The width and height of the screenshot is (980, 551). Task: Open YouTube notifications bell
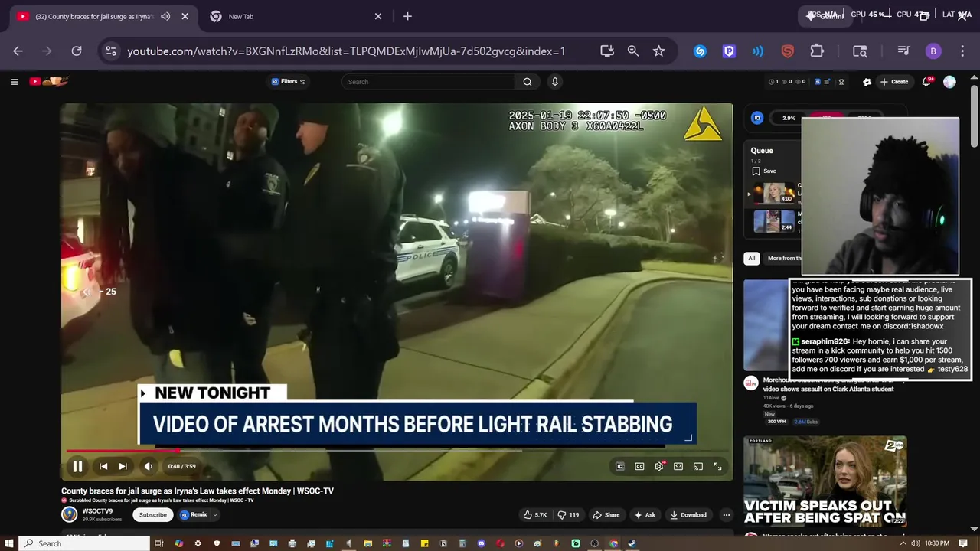926,82
